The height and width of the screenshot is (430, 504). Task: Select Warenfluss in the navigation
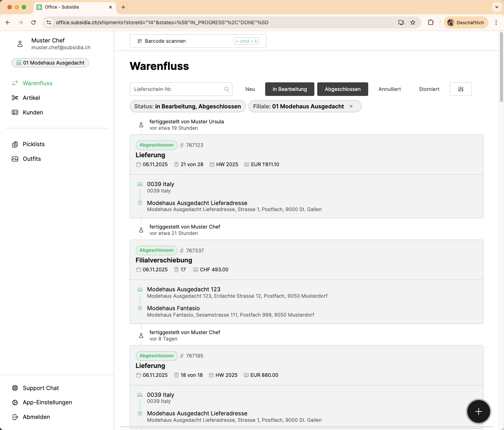pos(37,83)
